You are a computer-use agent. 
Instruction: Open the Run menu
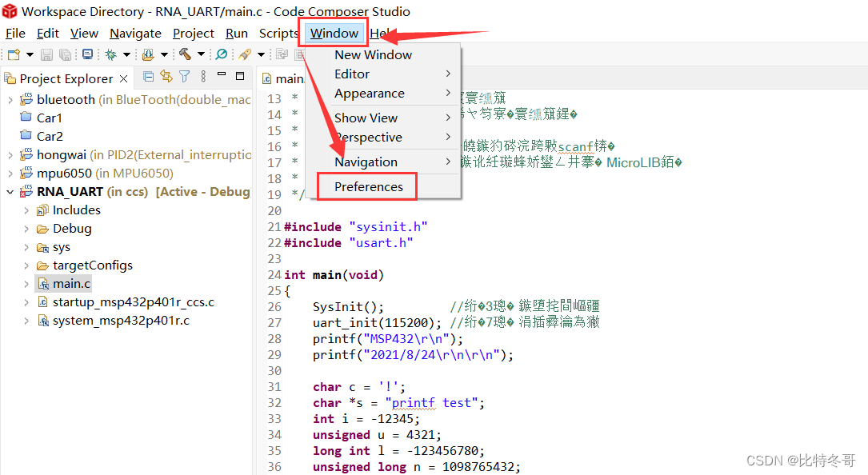236,34
